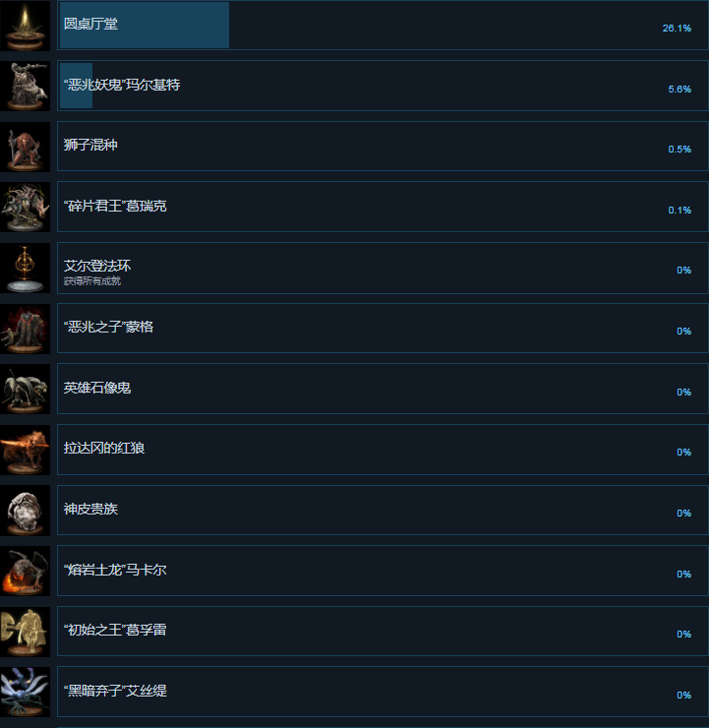The image size is (709, 728).
Task: Click the 艾尔登法环 achievement row title
Action: click(97, 266)
